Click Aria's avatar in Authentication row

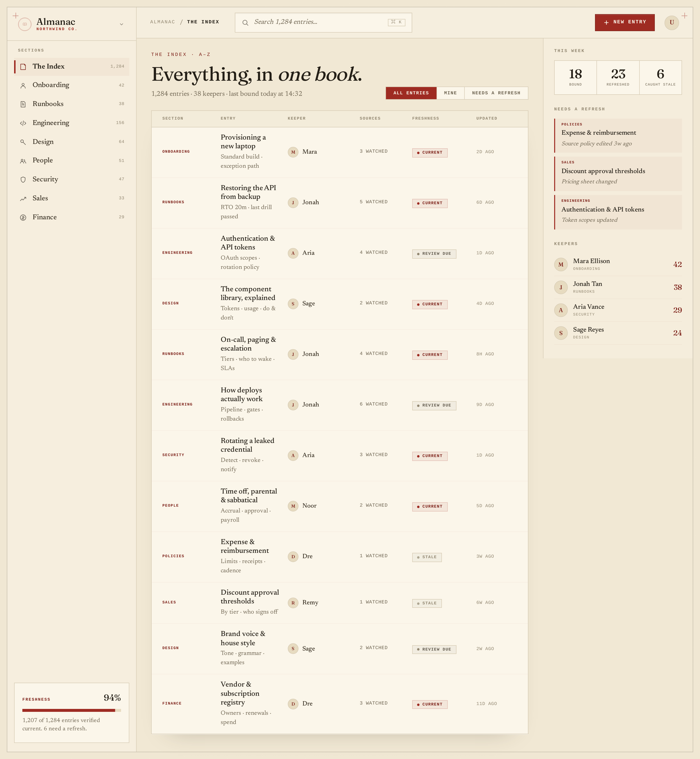pos(293,253)
